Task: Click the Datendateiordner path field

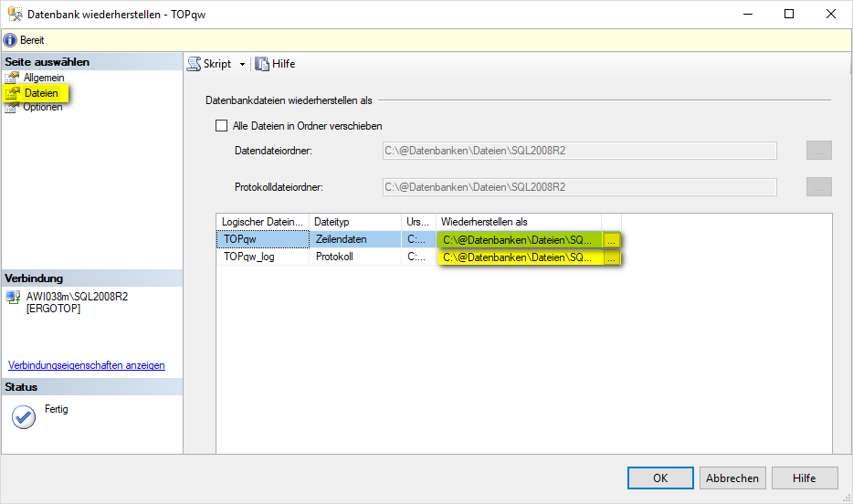Action: (578, 151)
